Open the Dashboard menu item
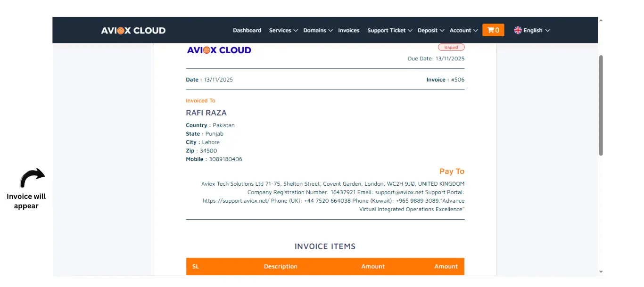Screen dimensions: 644x287 click(247, 30)
